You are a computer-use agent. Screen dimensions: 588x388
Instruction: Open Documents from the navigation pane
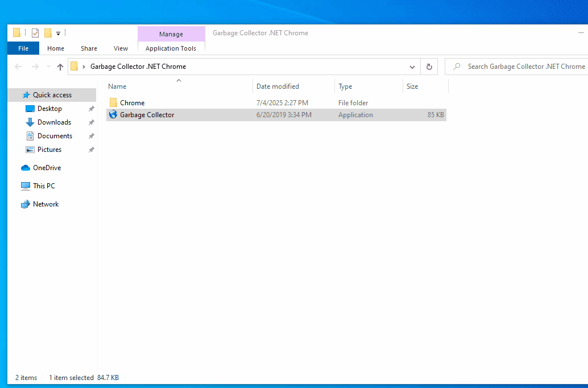tap(55, 136)
